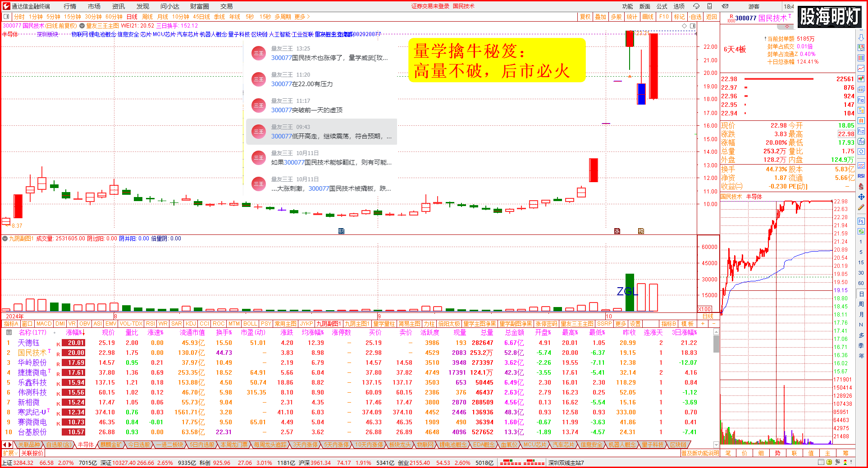
Task: Toggle the 复权 button
Action: (x=585, y=17)
